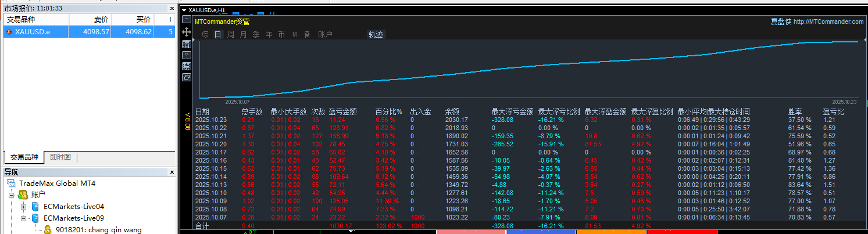The height and width of the screenshot is (234, 868).
Task: Click the MTCommander资管 panel title
Action: (222, 21)
